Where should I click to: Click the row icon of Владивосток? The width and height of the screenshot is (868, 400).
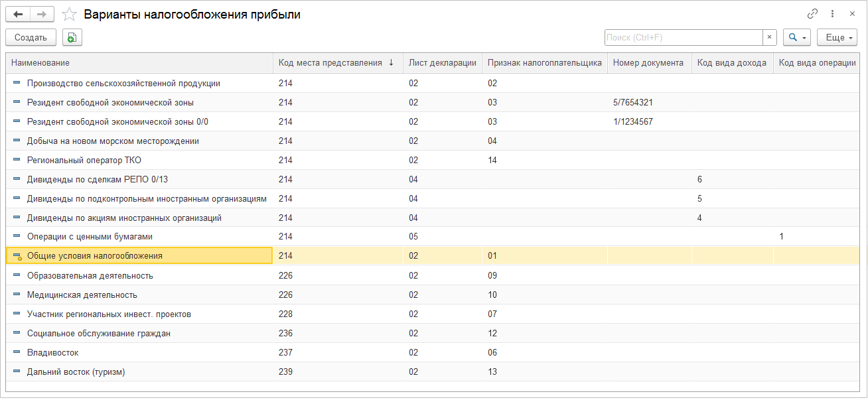pyautogui.click(x=17, y=353)
